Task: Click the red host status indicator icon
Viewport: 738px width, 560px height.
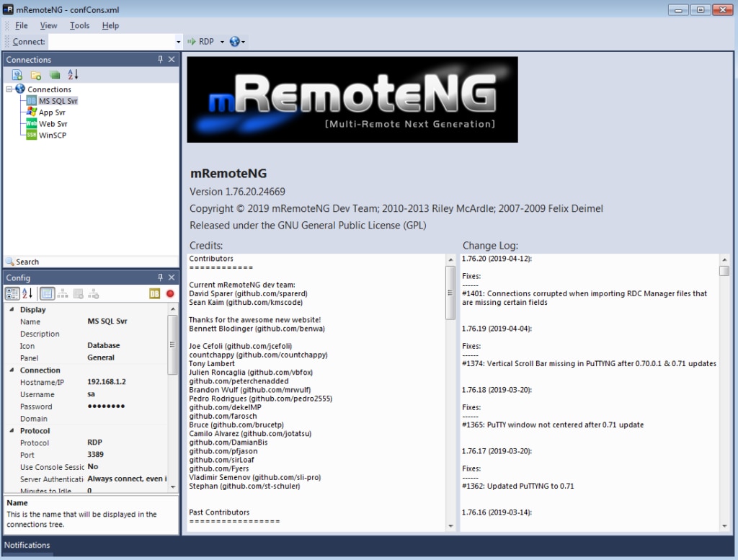Action: 170,293
